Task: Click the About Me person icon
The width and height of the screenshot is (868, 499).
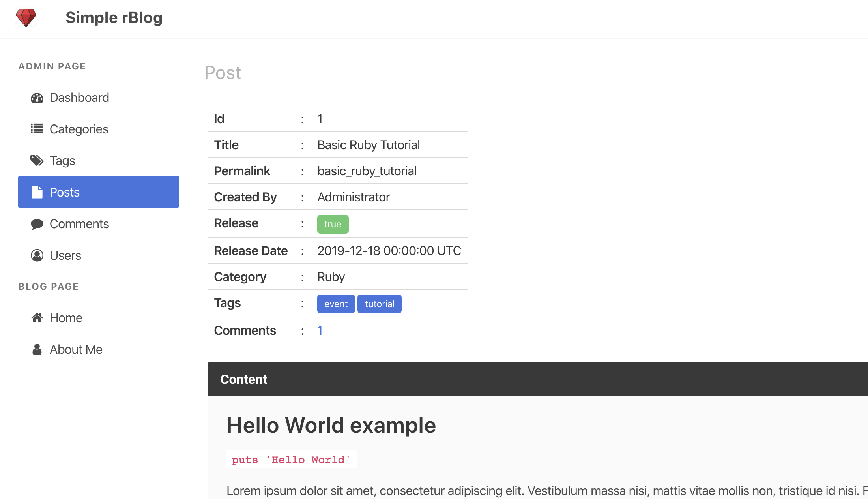Action: [x=37, y=349]
